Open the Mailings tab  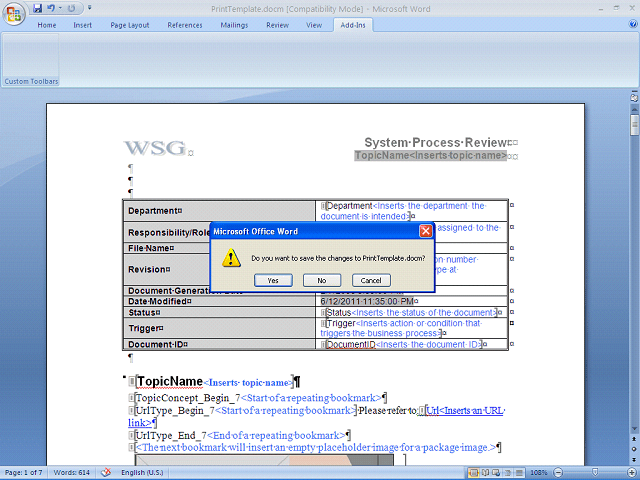click(234, 25)
